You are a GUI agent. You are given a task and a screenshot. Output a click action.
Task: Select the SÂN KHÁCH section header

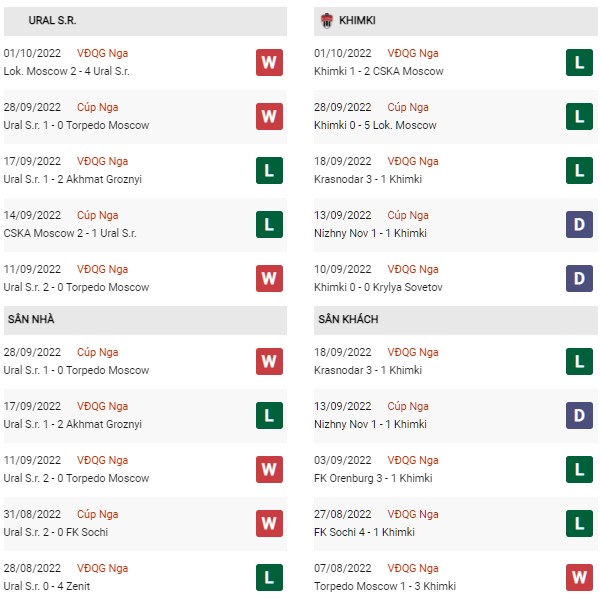point(456,320)
